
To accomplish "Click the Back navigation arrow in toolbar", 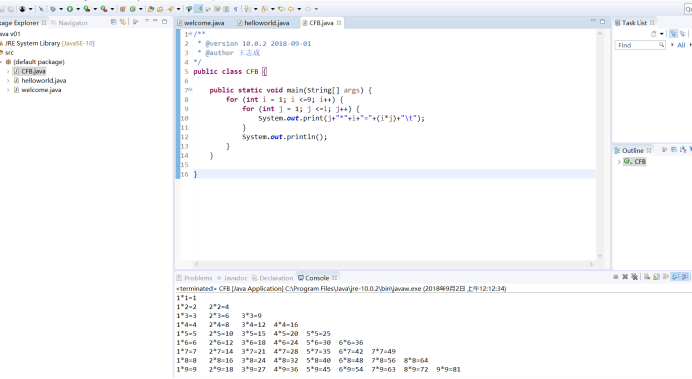I will 291,9.
